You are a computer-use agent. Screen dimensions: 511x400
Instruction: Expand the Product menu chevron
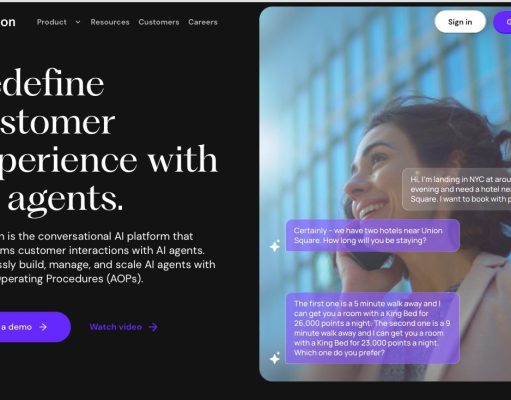[78, 22]
